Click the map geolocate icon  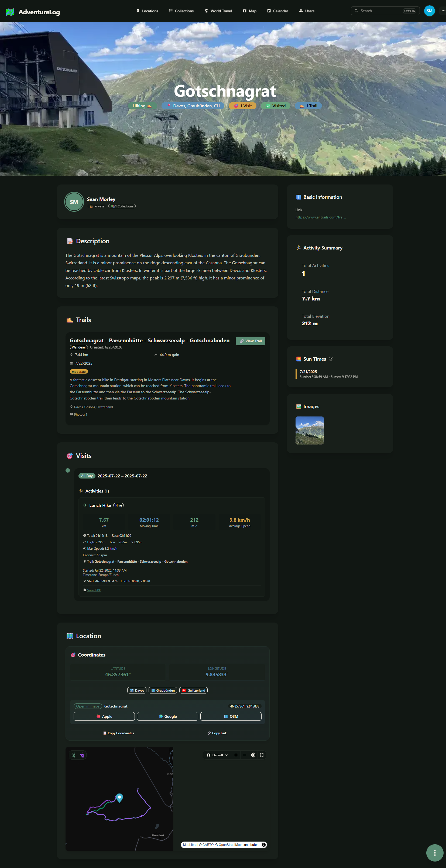point(253,755)
